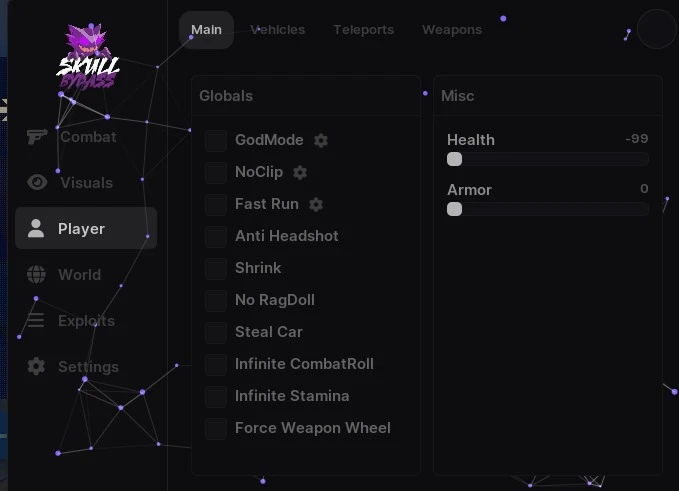Open NoClip gear settings
Viewport: 679px width, 491px height.
(300, 173)
